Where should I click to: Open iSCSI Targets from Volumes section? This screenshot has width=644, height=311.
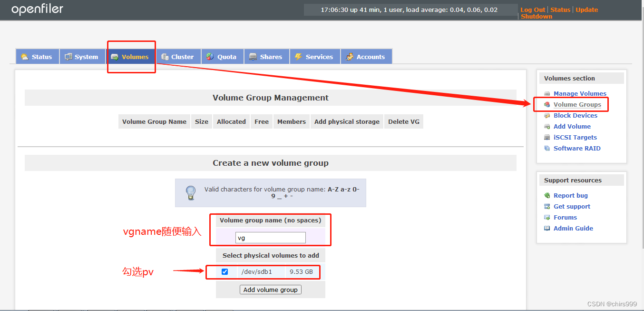[576, 137]
